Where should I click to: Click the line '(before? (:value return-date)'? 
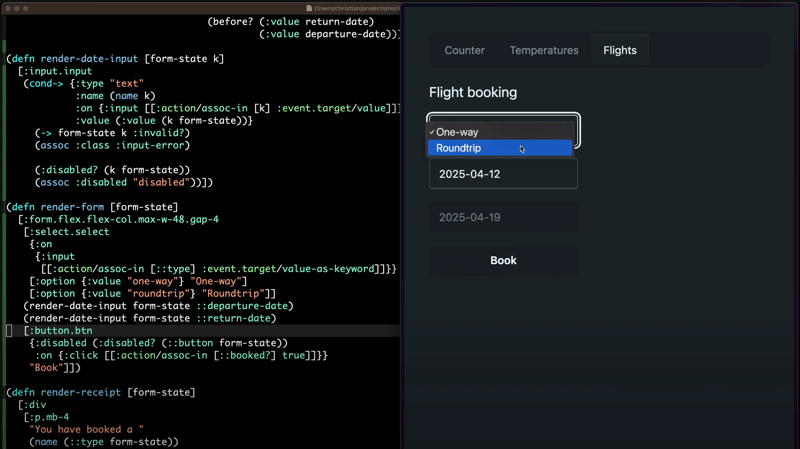pyautogui.click(x=291, y=22)
